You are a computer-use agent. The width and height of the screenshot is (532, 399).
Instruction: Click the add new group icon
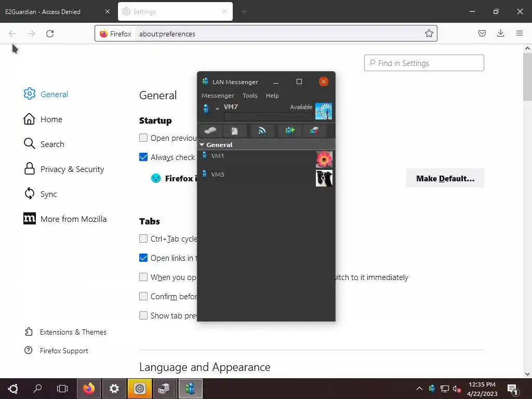pyautogui.click(x=290, y=130)
